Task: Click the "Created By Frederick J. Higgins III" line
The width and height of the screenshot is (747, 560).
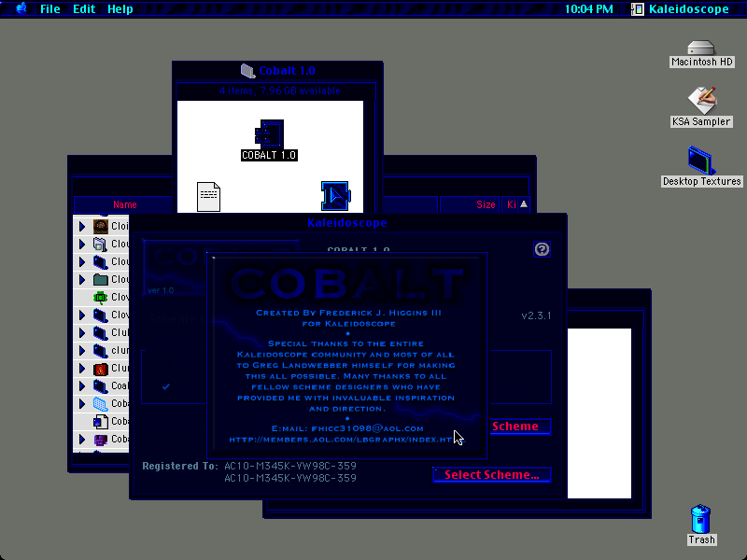Action: point(348,313)
